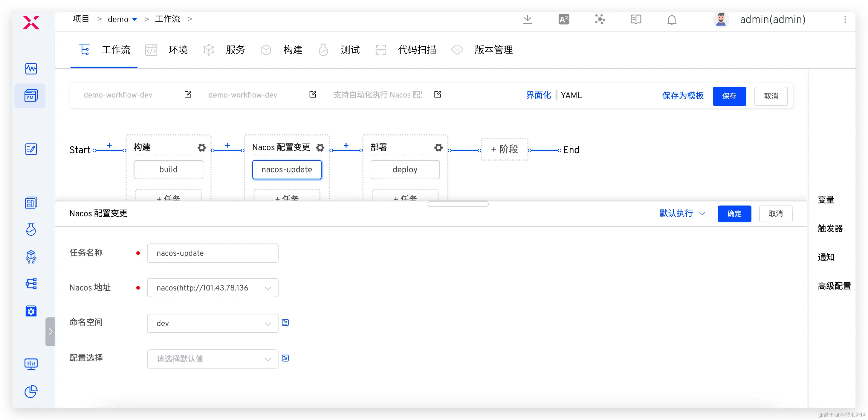This screenshot has width=868, height=420.
Task: Go to 项目 in the breadcrumb
Action: coord(81,19)
